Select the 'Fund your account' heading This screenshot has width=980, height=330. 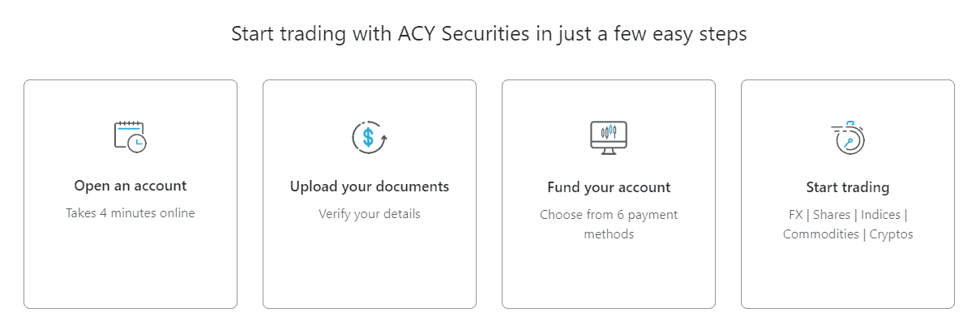point(609,187)
